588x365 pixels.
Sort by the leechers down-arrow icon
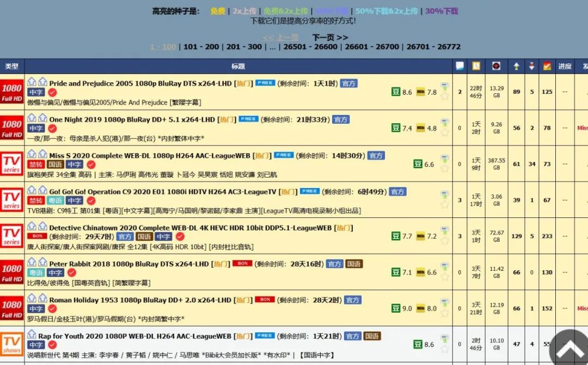(532, 66)
